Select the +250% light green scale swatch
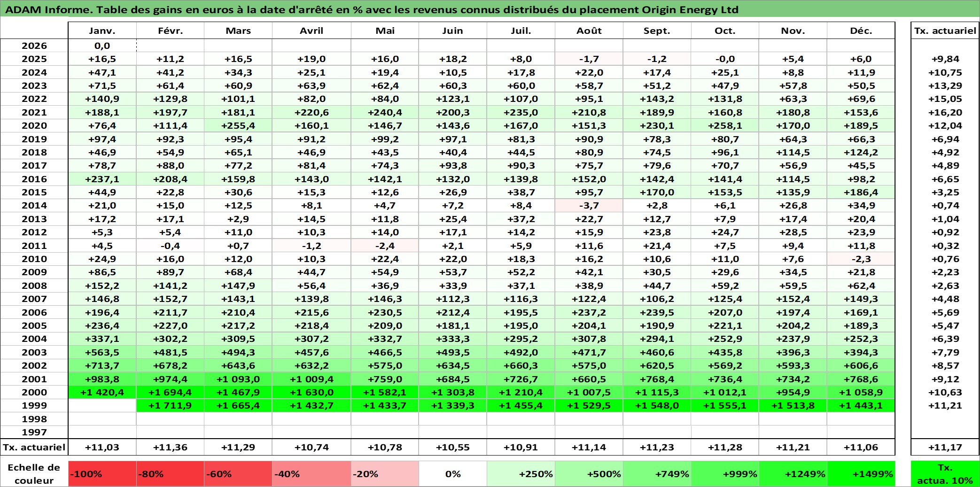Image resolution: width=980 pixels, height=487 pixels. 521,474
